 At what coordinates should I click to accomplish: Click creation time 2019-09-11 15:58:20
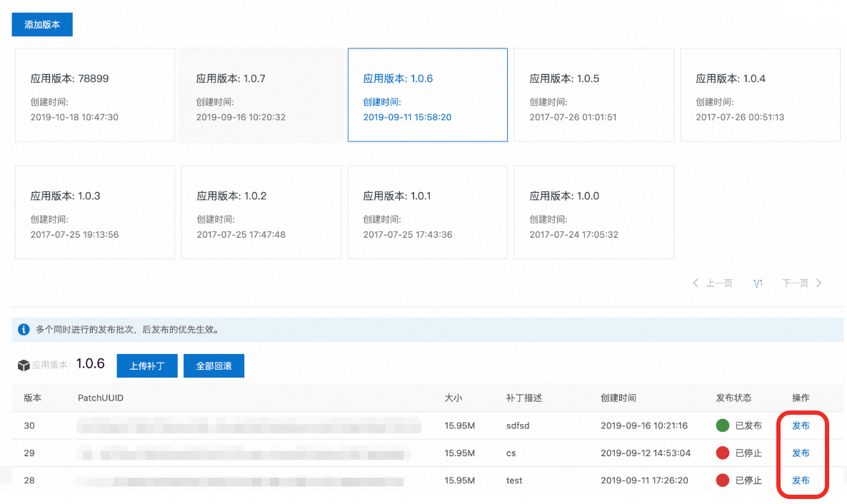[x=407, y=117]
